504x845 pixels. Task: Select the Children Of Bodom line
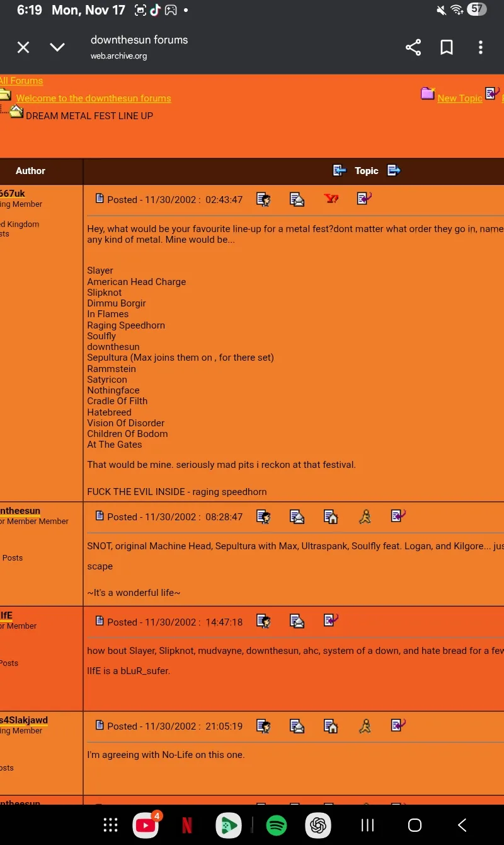127,434
